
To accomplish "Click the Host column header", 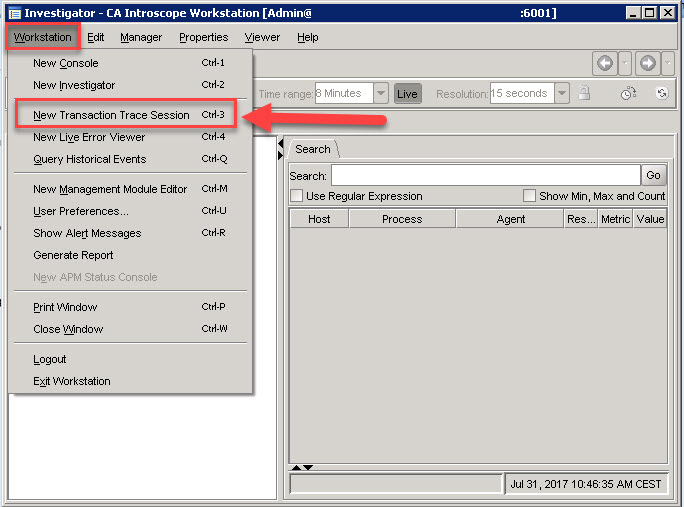I will (x=319, y=219).
